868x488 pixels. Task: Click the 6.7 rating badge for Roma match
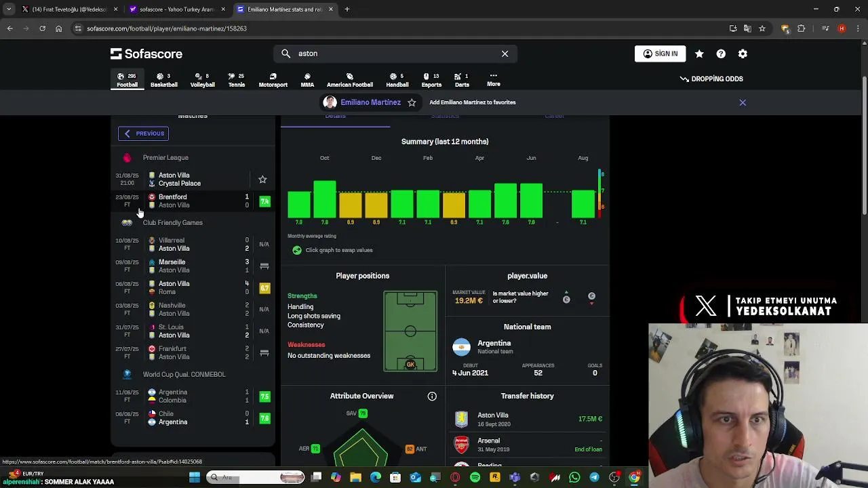[x=264, y=288]
